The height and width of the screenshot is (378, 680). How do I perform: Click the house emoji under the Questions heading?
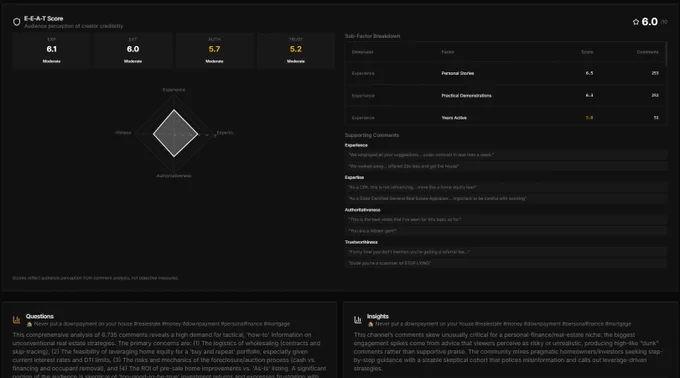tap(29, 324)
